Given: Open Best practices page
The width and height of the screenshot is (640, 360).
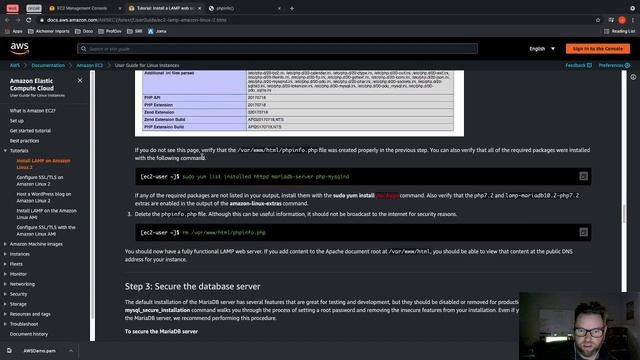Looking at the screenshot, I should click(x=24, y=141).
